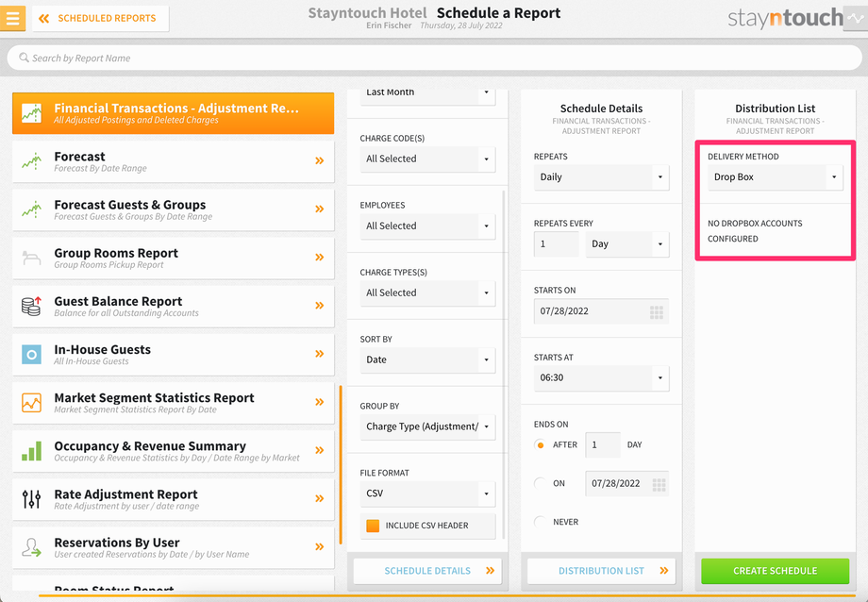Click the Reservations By User person icon
The width and height of the screenshot is (868, 602).
point(31,547)
